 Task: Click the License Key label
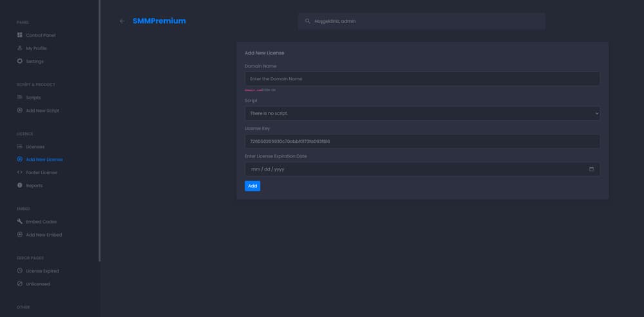pos(258,129)
